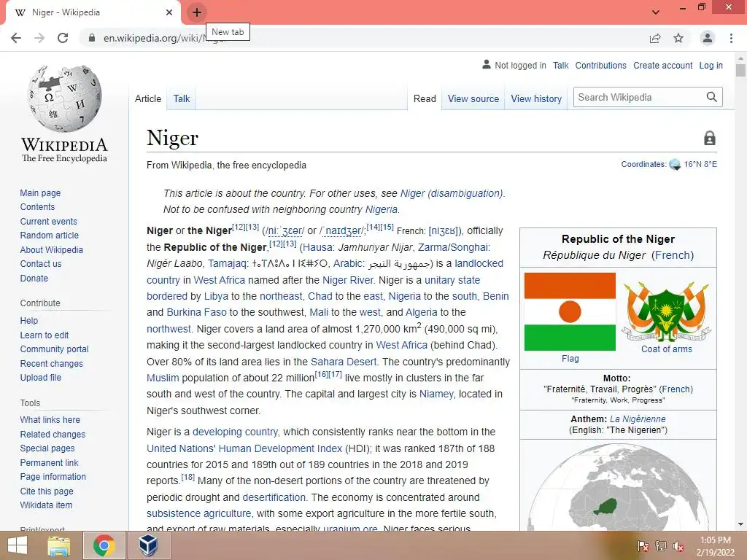Expand the tab search chevron
Screen dimensions: 747x560
656,12
